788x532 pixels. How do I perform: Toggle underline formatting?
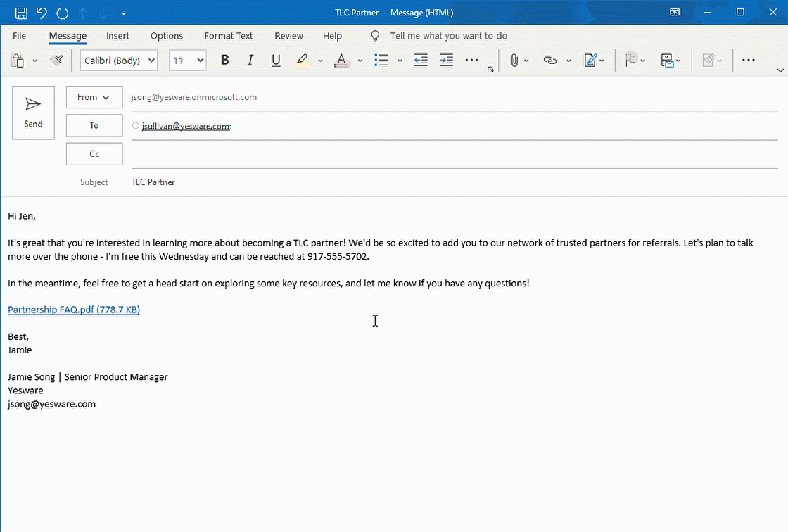276,61
